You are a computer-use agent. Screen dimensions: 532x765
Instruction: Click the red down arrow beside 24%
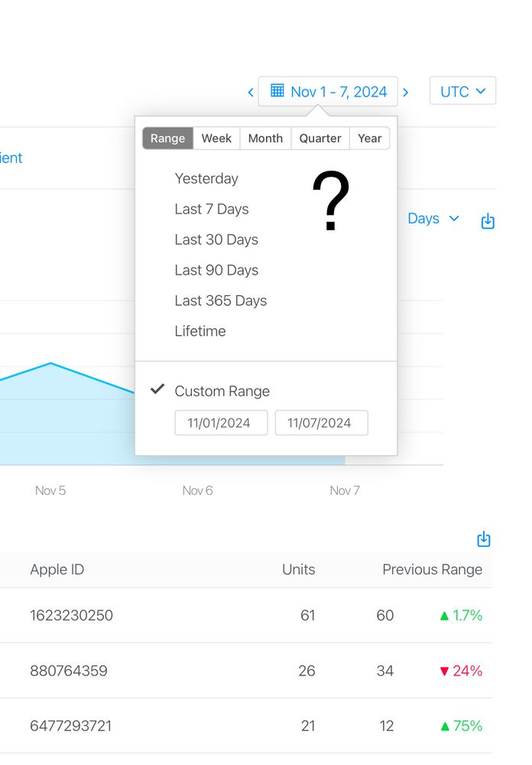coord(444,672)
